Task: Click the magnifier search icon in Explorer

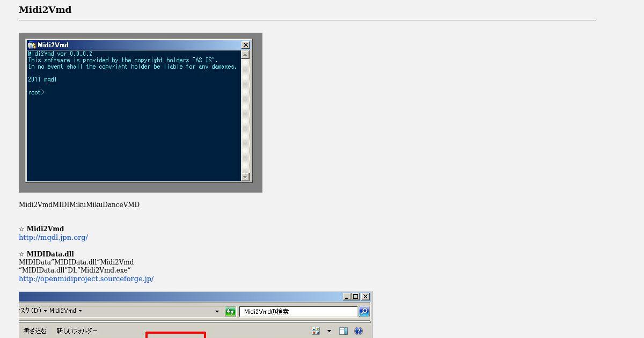Action: tap(363, 312)
